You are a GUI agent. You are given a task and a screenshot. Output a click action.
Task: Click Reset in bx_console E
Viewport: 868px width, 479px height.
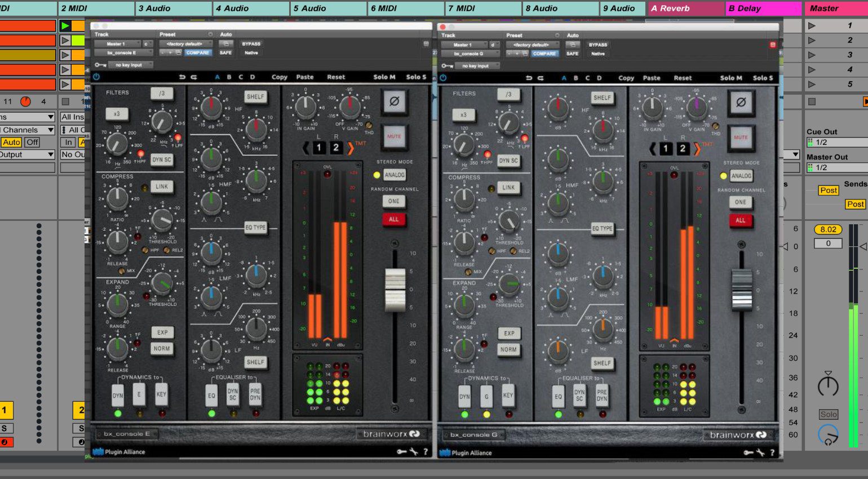pyautogui.click(x=336, y=77)
